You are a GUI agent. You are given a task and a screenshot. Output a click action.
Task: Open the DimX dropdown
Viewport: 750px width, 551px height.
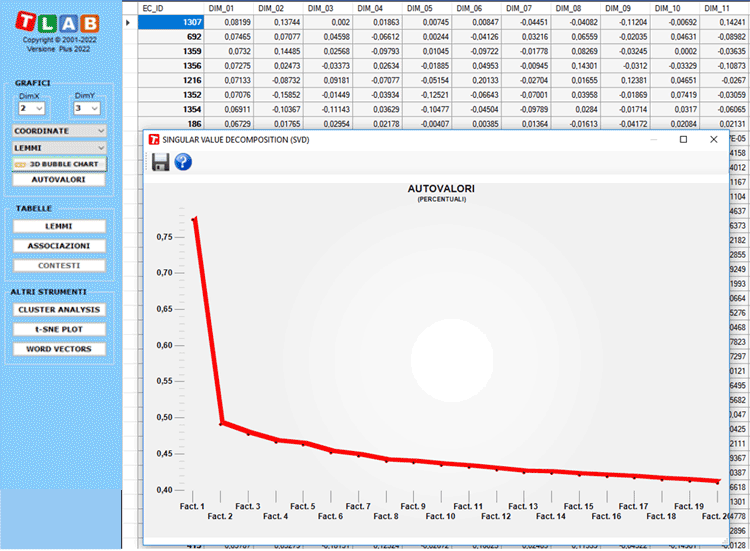[x=32, y=109]
